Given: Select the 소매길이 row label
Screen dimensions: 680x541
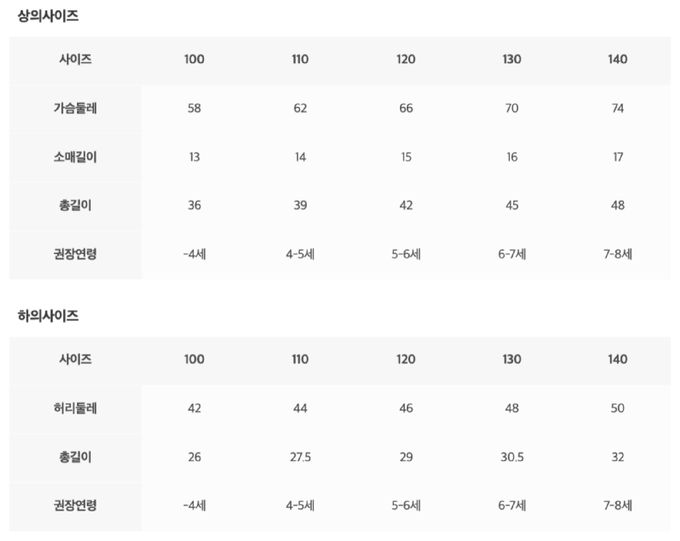Looking at the screenshot, I should 76,157.
